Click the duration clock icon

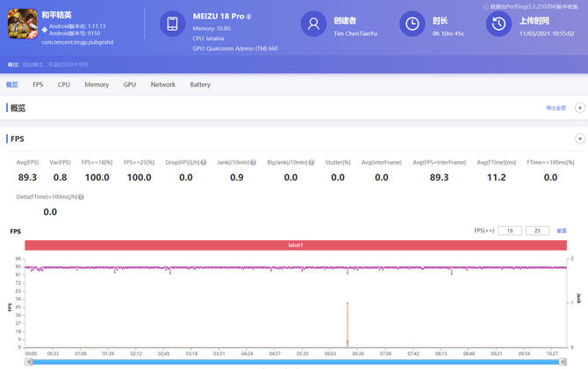click(x=412, y=24)
